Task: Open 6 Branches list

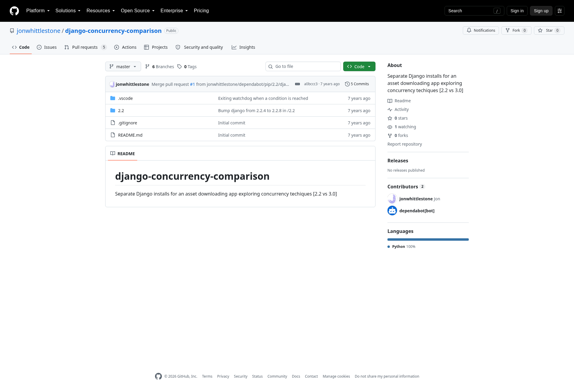Action: (160, 67)
